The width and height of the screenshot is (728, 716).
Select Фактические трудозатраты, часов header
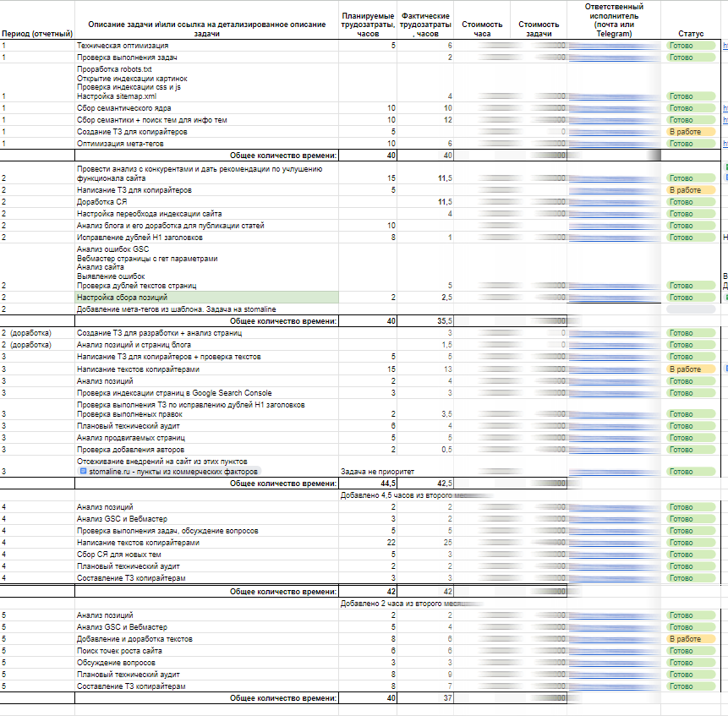tap(425, 20)
